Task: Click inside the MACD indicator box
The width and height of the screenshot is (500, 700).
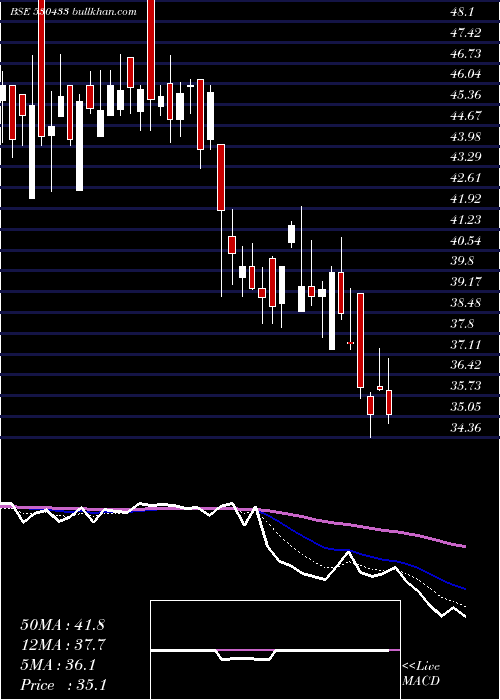Action: tap(275, 650)
